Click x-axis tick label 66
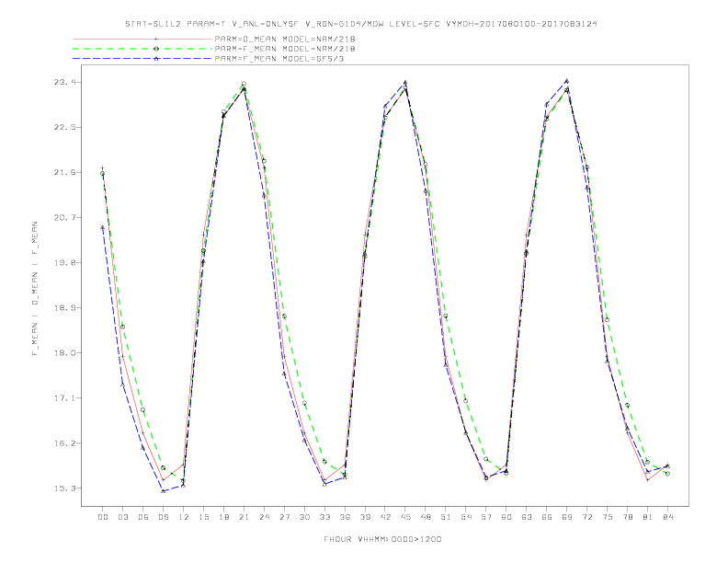 tap(547, 517)
